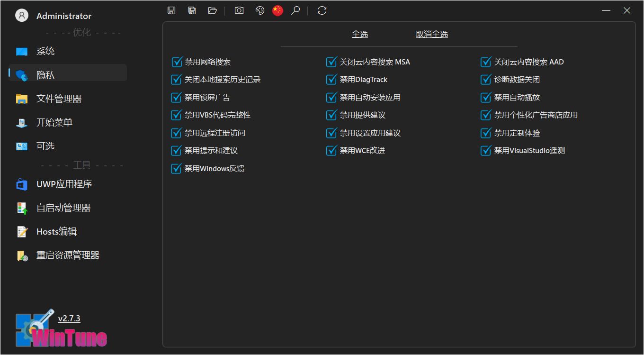Toggle 禁用设置应用建议 checkbox
Viewport: 644px width, 355px height.
[331, 133]
